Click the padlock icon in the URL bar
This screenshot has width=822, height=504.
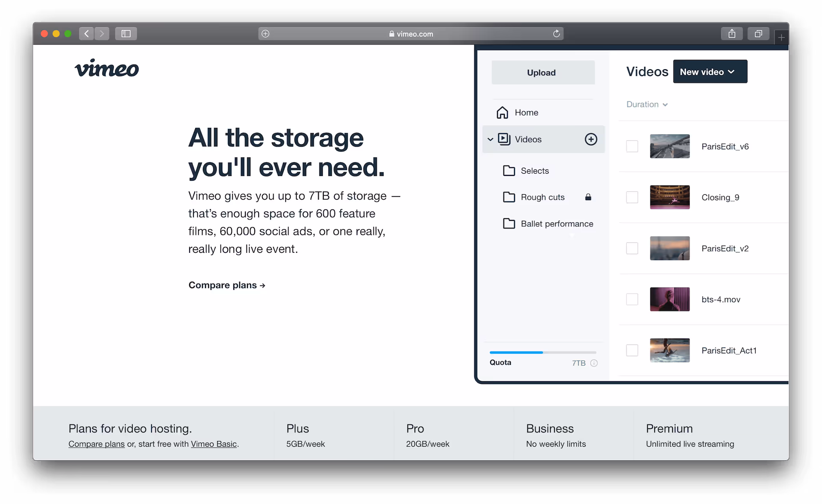pos(392,34)
